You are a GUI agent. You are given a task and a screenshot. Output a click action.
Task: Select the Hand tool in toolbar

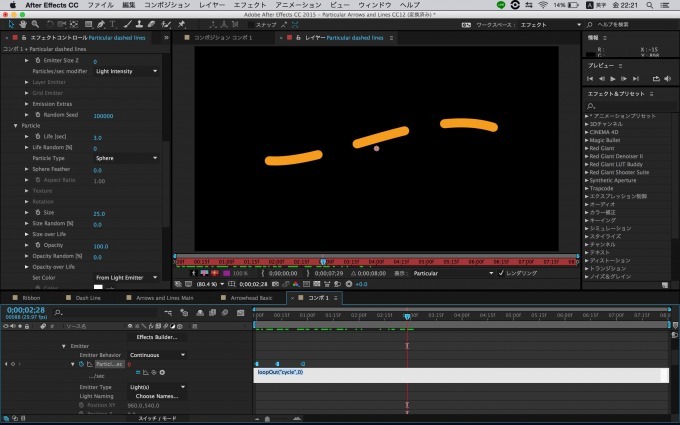(21, 24)
